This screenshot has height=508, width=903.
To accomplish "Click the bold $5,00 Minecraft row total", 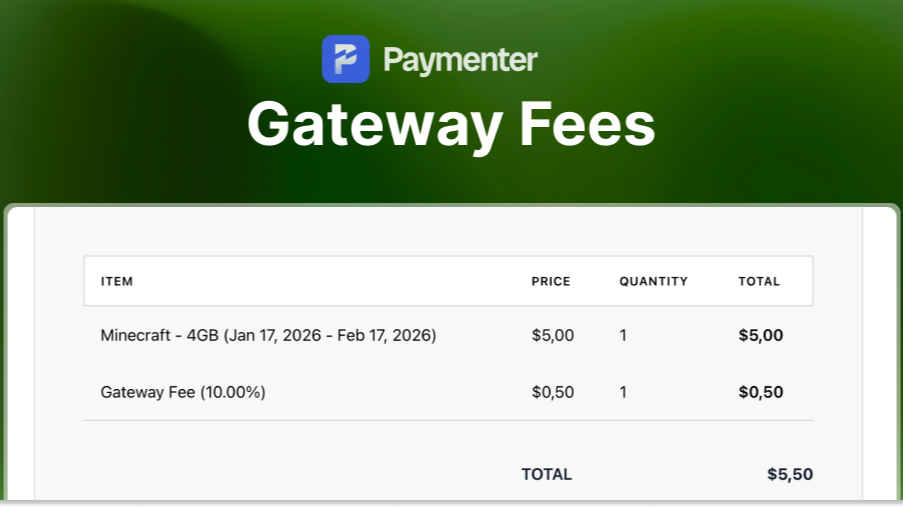I will pos(760,335).
